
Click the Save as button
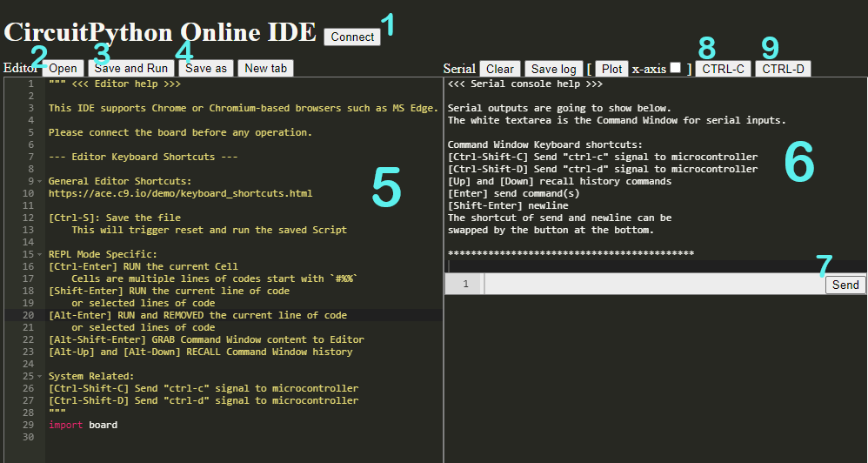[x=206, y=68]
